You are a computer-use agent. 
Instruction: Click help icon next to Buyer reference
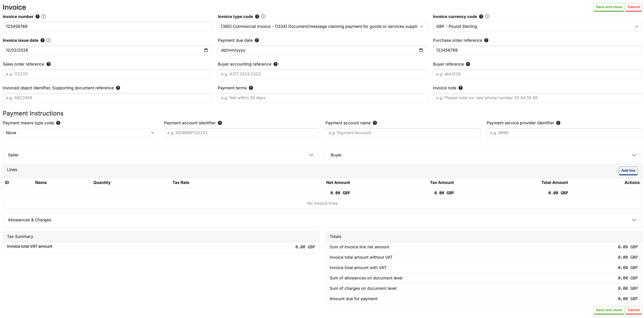[x=468, y=64]
